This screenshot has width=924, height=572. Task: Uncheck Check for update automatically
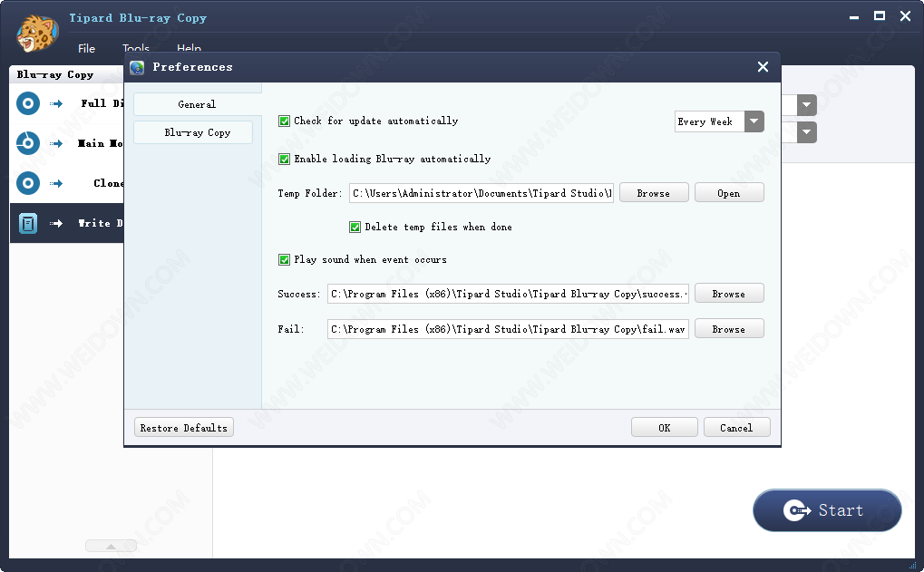click(284, 121)
